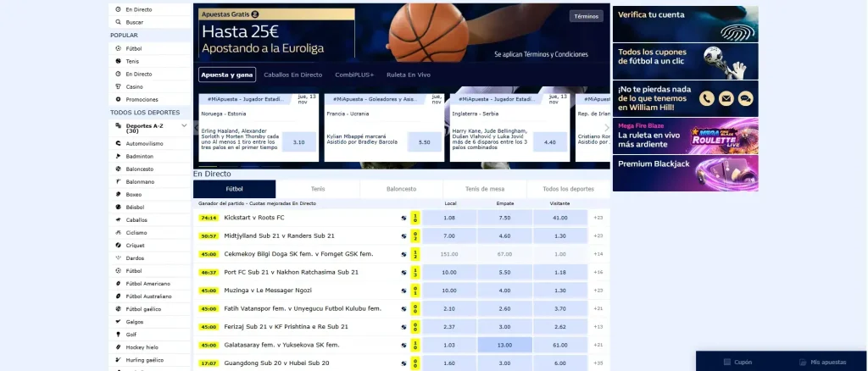868x371 pixels.
Task: Click the email contact icon in William Hill banner
Action: [x=726, y=98]
